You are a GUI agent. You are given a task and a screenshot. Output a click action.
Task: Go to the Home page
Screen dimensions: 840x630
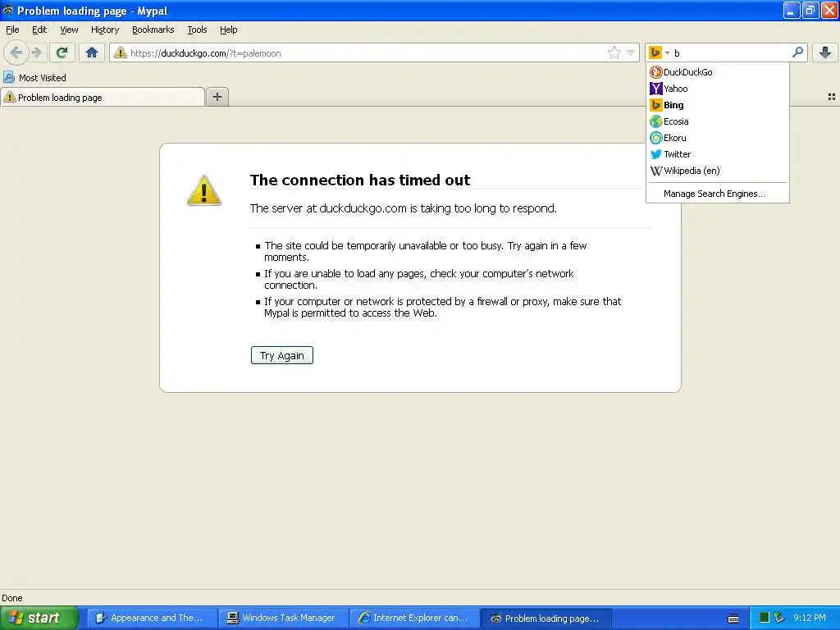[x=92, y=52]
